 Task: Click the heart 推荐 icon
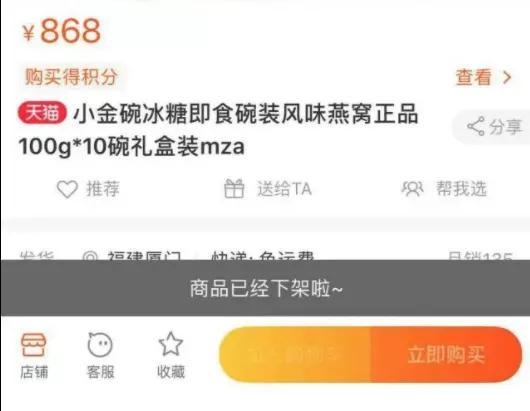click(67, 189)
